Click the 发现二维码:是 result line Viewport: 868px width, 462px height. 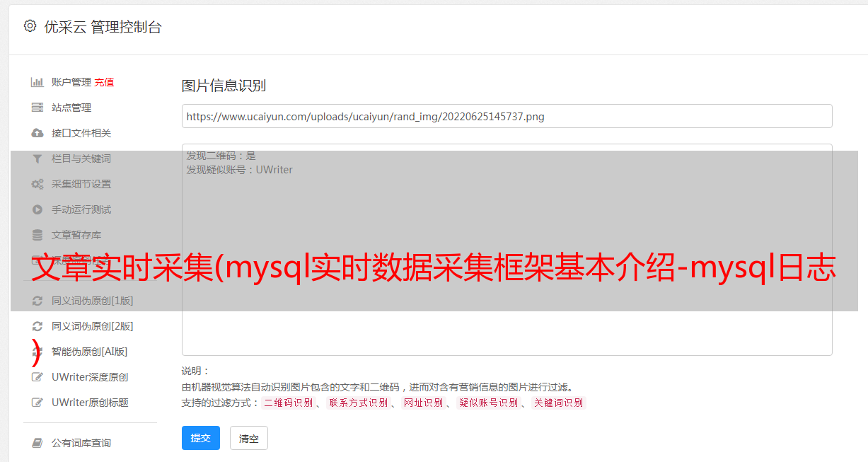coord(221,156)
